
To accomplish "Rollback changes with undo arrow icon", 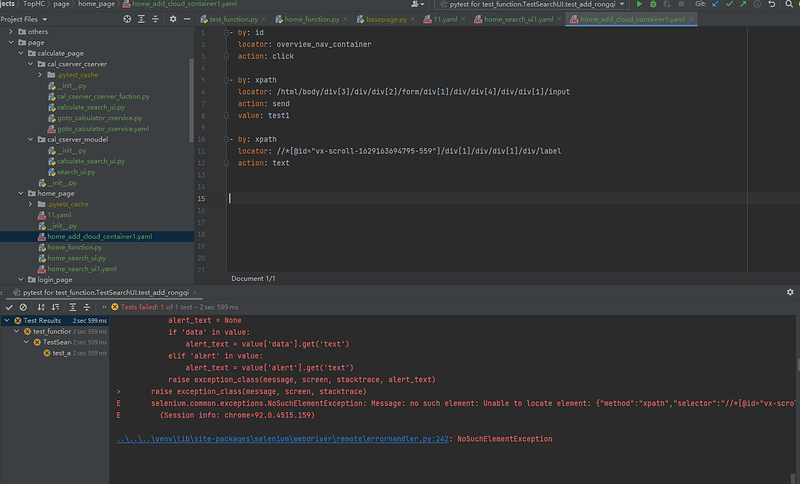I will pyautogui.click(x=772, y=4).
